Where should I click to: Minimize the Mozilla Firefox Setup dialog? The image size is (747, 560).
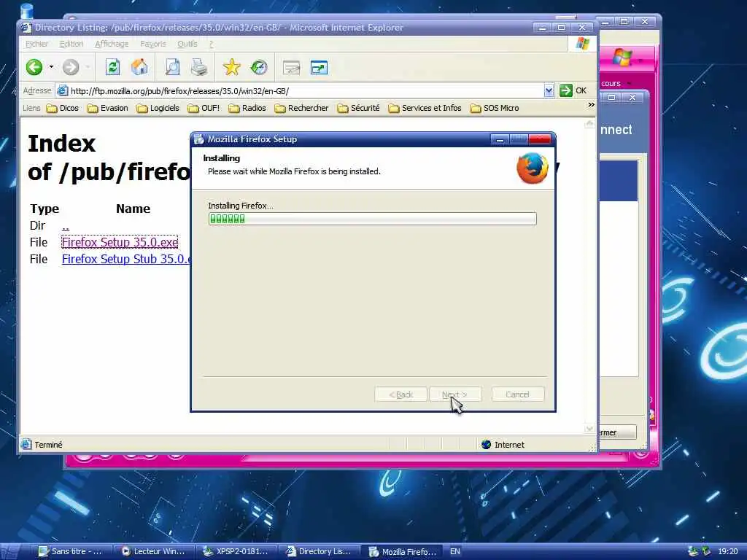tap(500, 139)
